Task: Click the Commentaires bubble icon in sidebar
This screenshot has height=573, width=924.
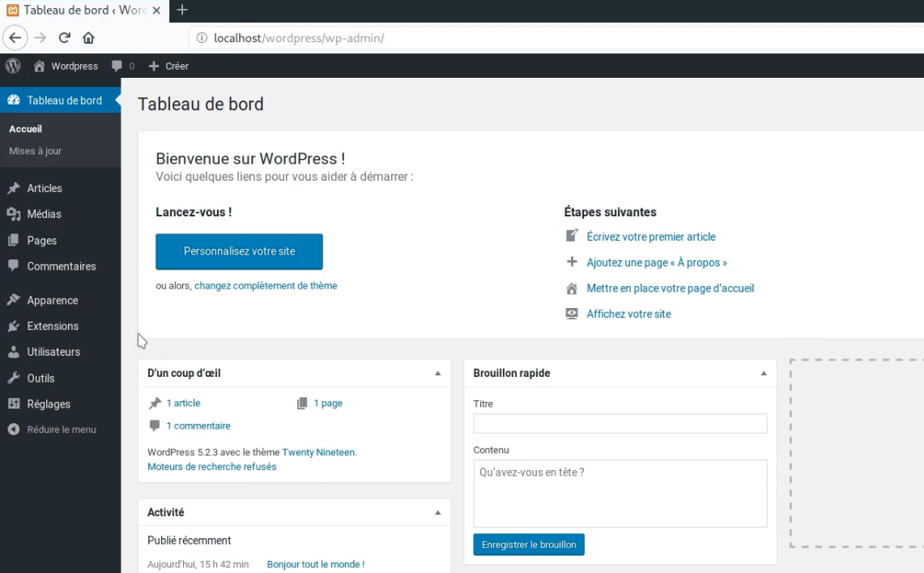Action: (14, 266)
